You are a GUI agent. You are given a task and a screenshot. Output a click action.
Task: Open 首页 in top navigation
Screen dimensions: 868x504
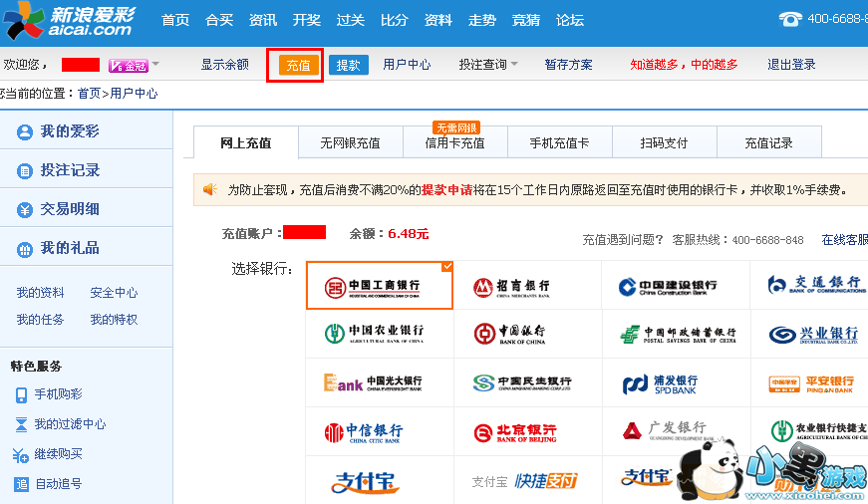[175, 21]
